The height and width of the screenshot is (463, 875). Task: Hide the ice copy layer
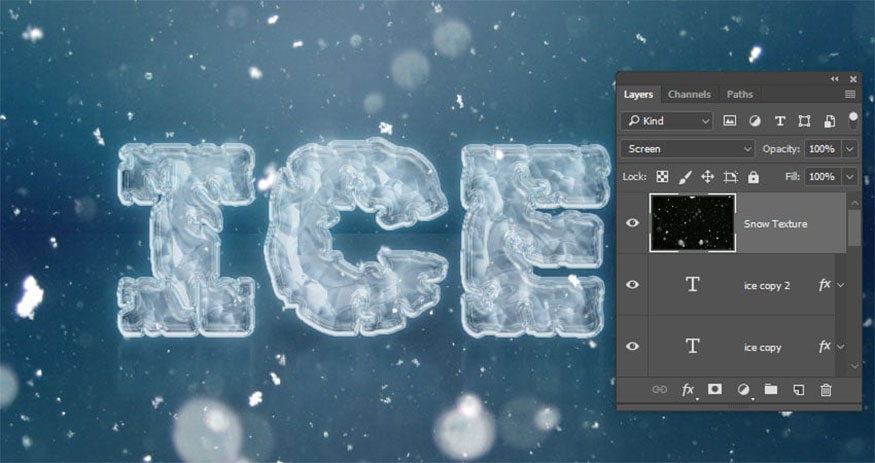632,346
